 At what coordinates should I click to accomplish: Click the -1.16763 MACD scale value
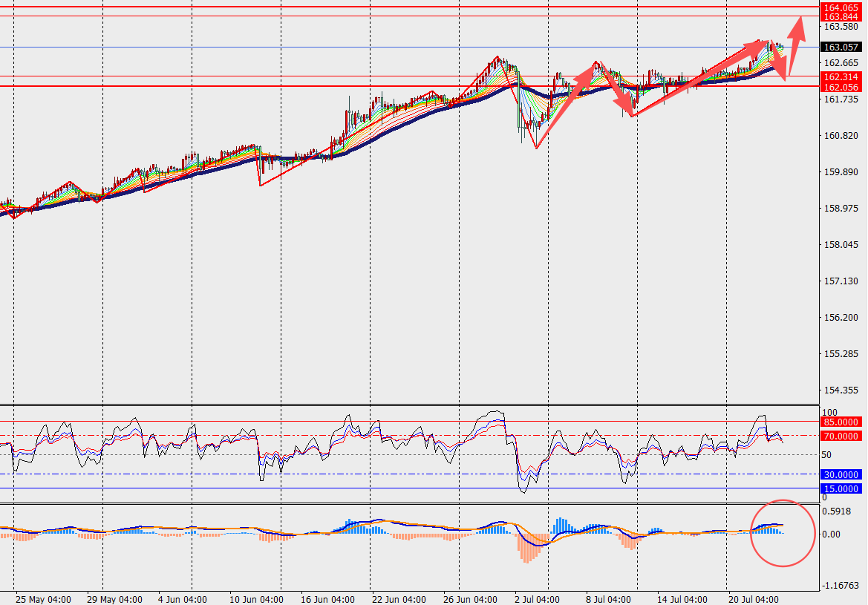coord(841,585)
